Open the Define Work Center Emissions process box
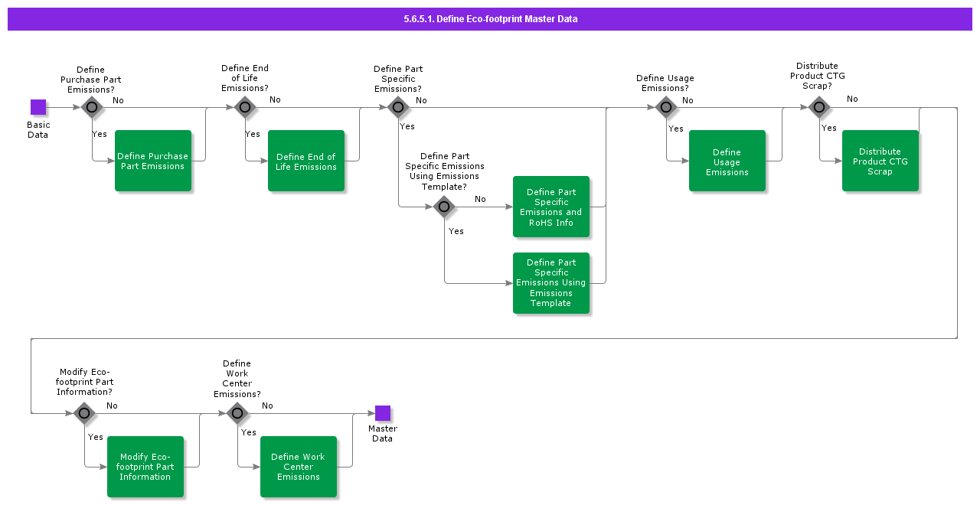The image size is (980, 505). click(x=299, y=467)
